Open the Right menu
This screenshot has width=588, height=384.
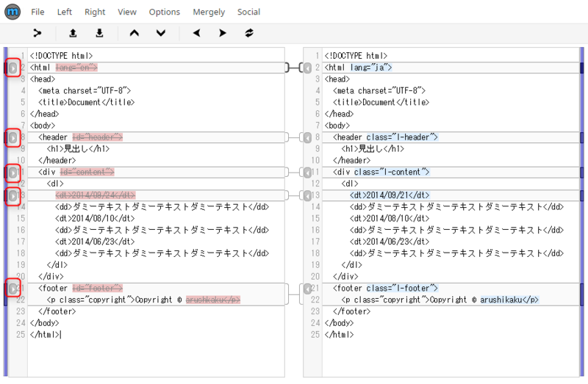point(95,12)
